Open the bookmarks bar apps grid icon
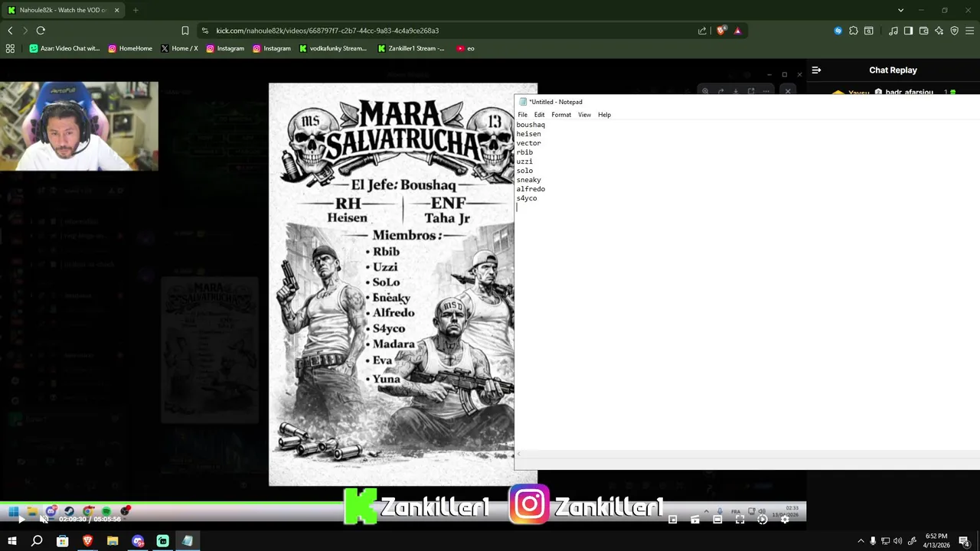The height and width of the screenshot is (551, 980). coord(10,48)
